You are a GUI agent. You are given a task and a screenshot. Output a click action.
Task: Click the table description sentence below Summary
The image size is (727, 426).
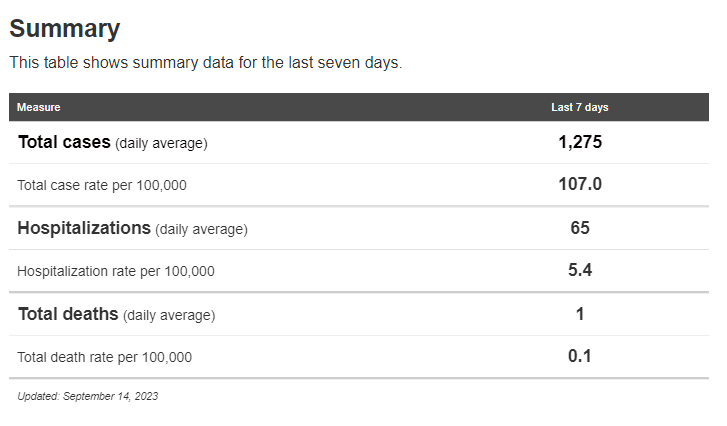[x=205, y=62]
